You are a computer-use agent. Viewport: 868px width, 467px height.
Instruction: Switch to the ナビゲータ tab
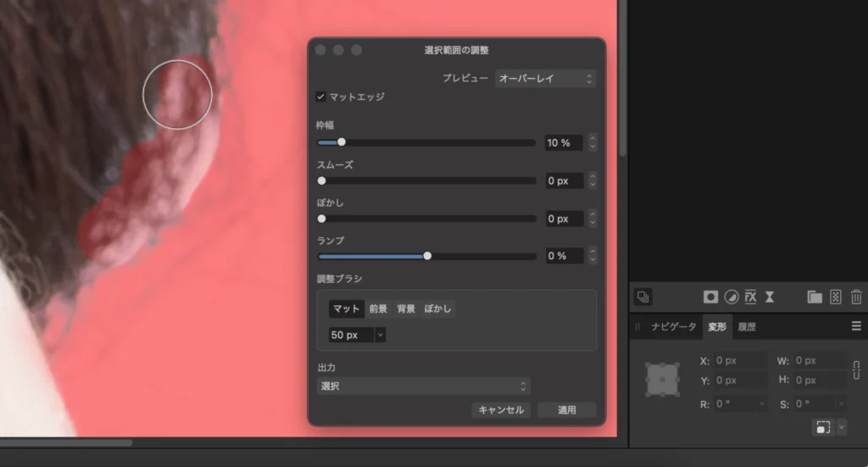(673, 326)
